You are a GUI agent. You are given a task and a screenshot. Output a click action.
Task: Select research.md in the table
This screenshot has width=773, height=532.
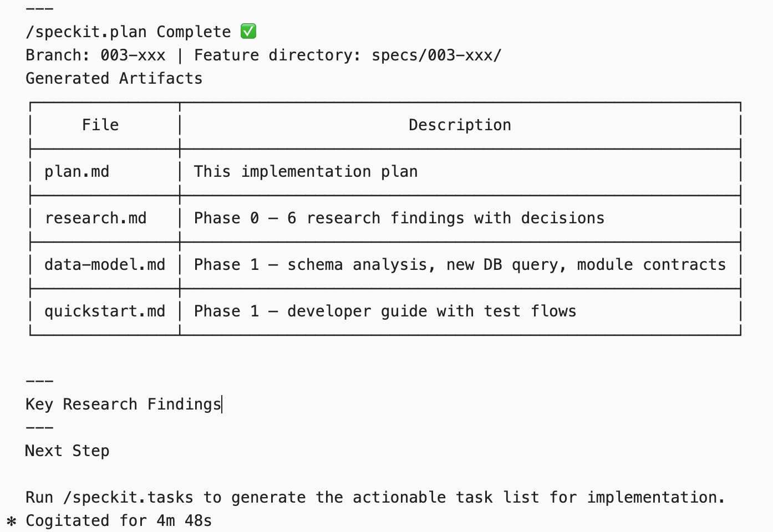tap(95, 218)
